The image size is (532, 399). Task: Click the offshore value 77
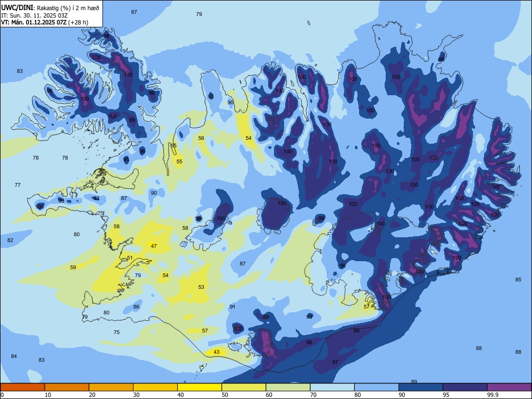pos(18,185)
